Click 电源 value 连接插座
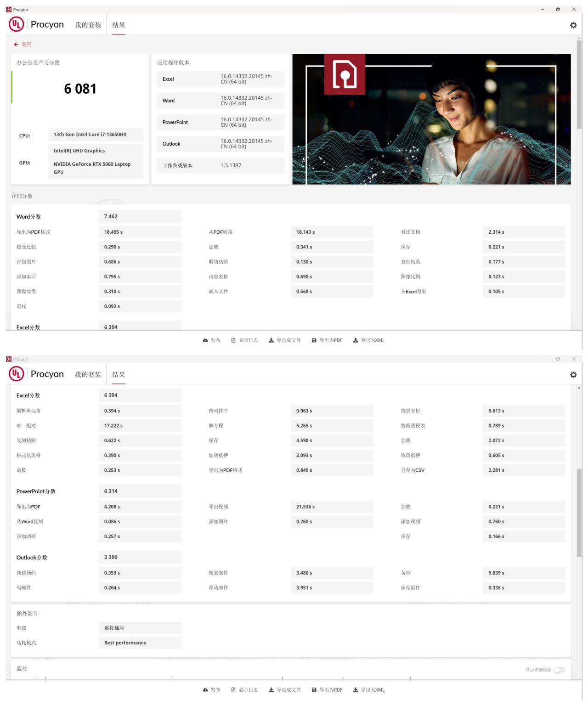588x705 pixels. (x=140, y=628)
